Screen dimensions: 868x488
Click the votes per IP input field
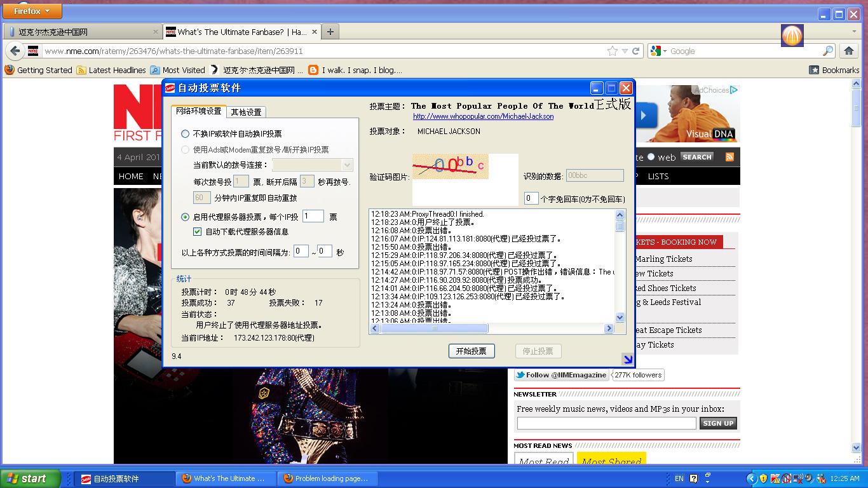pyautogui.click(x=313, y=217)
